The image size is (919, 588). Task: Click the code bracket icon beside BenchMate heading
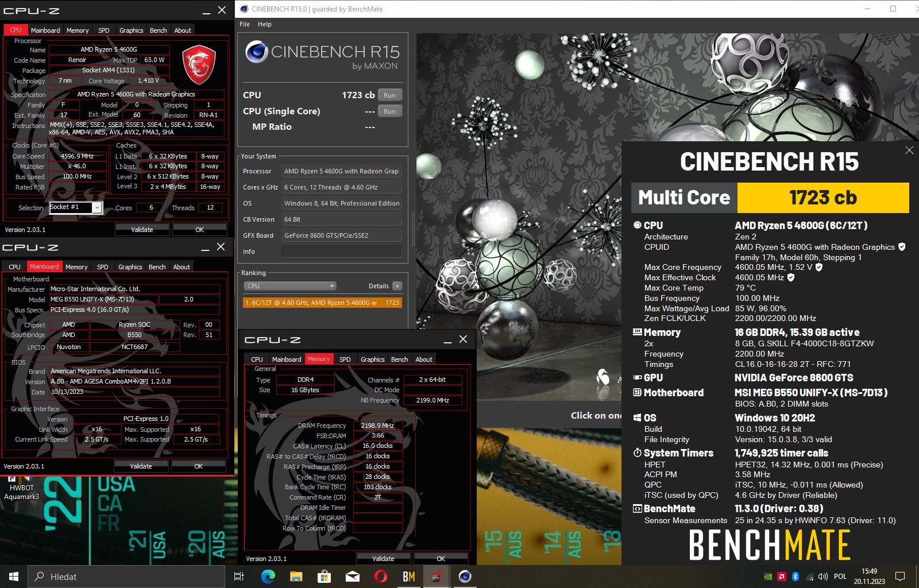637,508
